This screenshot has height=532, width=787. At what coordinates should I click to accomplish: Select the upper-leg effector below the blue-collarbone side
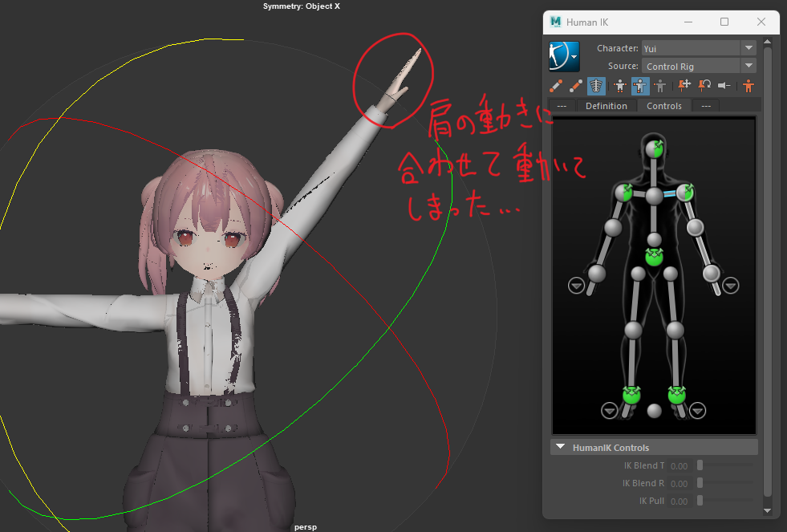671,274
